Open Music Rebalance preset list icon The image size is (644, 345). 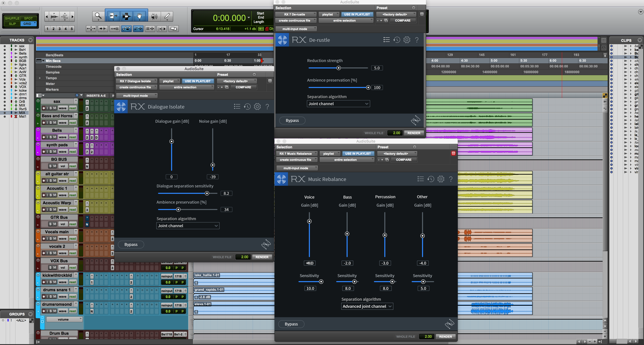click(x=420, y=179)
